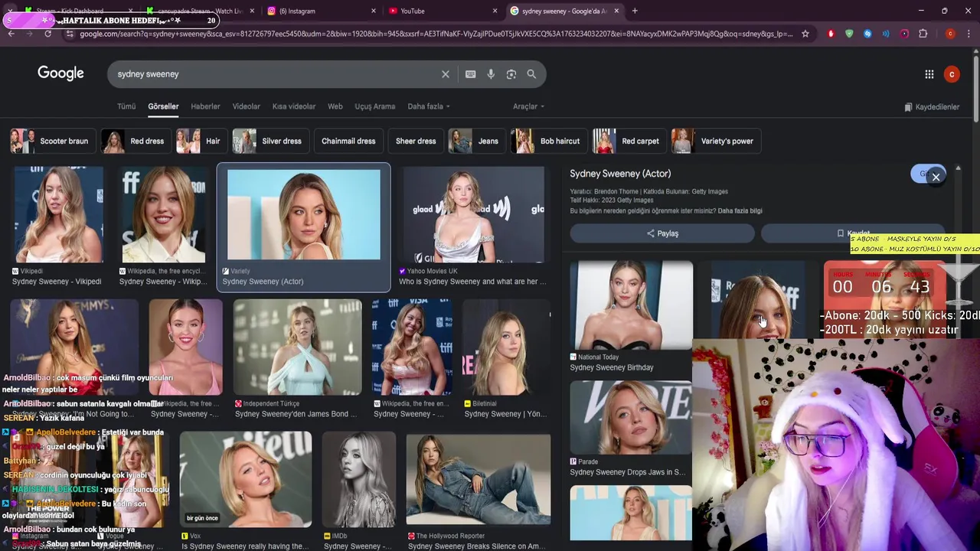Open The Hollywood Reporter image result
Viewport: 980px width, 551px height.
(x=479, y=479)
